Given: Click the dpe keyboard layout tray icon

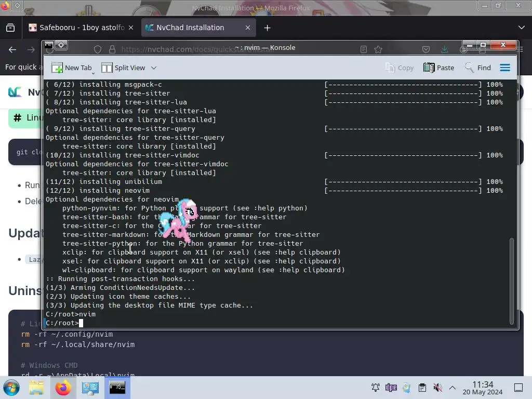Looking at the screenshot, I should (x=391, y=388).
